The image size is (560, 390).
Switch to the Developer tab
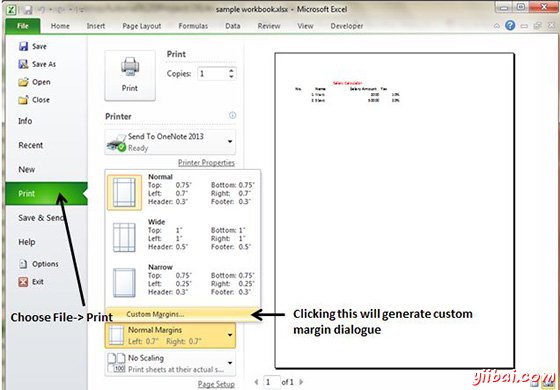347,26
